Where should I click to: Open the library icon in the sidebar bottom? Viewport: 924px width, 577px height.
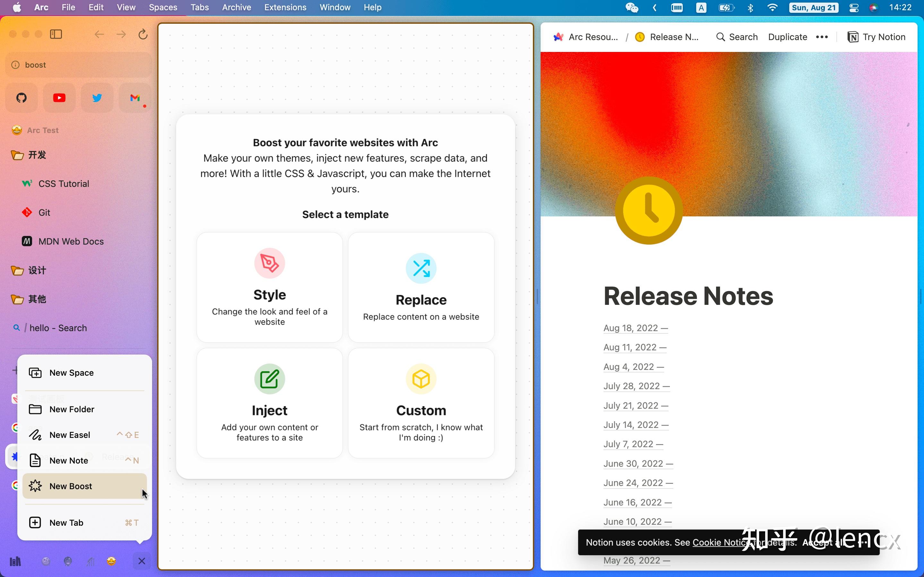point(15,561)
